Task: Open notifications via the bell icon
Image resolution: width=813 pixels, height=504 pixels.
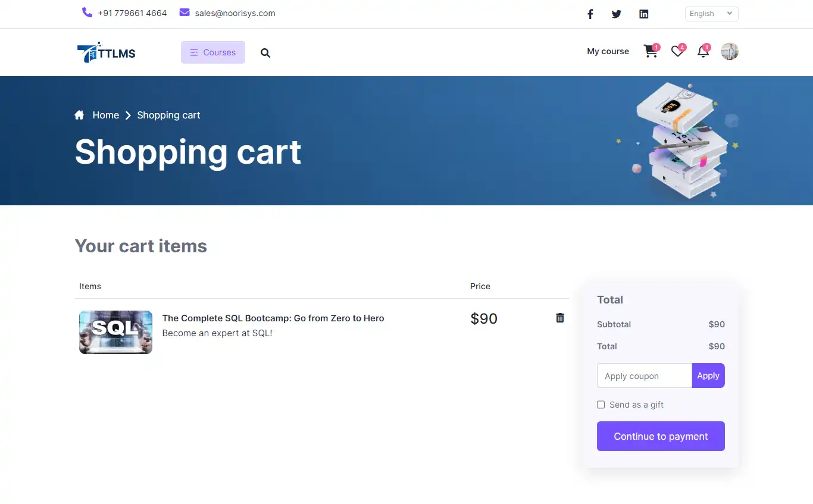Action: click(x=703, y=52)
